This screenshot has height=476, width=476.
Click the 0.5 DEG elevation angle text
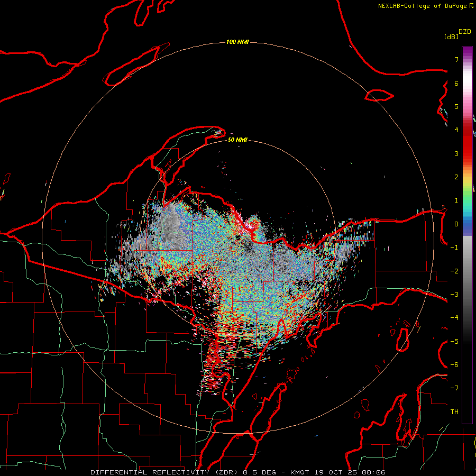tap(259, 472)
